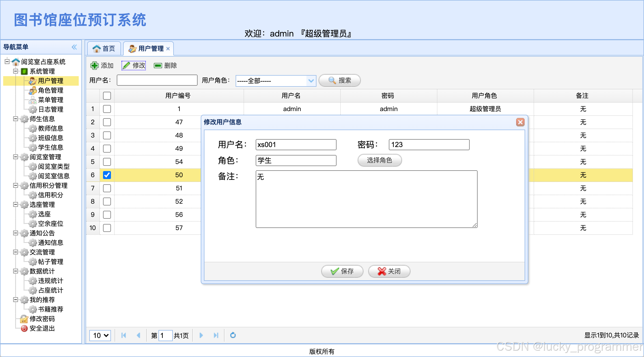Uncheck the checkbox for row 6
The width and height of the screenshot is (644, 357).
click(x=107, y=175)
